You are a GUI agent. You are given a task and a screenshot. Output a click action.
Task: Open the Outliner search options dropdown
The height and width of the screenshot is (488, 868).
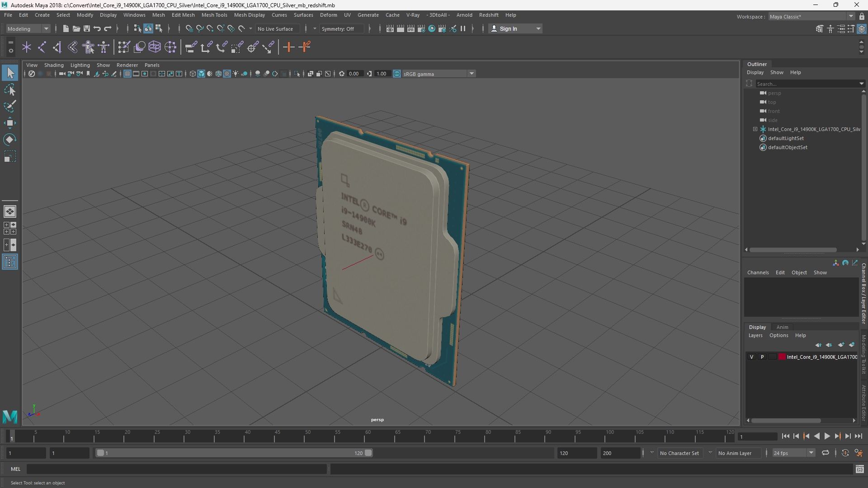[862, 84]
